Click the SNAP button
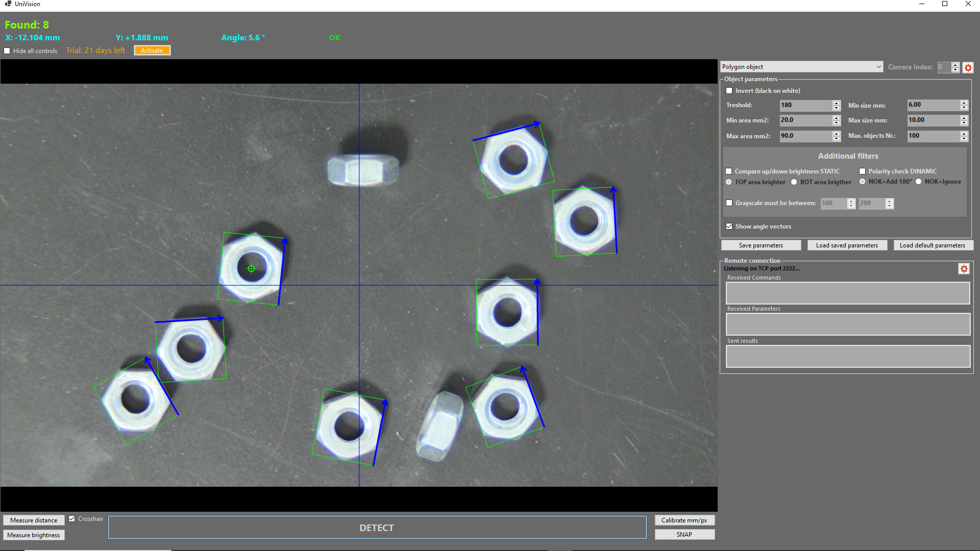The image size is (980, 551). click(x=684, y=535)
